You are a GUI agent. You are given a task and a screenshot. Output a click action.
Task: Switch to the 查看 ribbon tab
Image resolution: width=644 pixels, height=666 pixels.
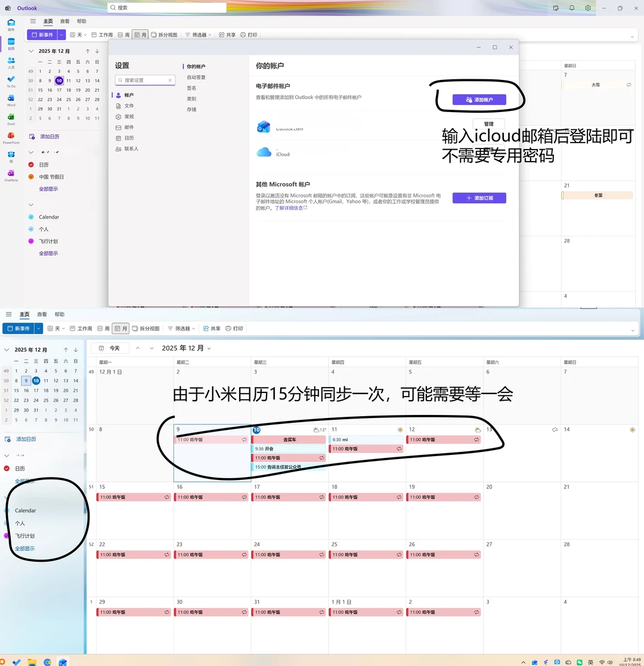(41, 314)
